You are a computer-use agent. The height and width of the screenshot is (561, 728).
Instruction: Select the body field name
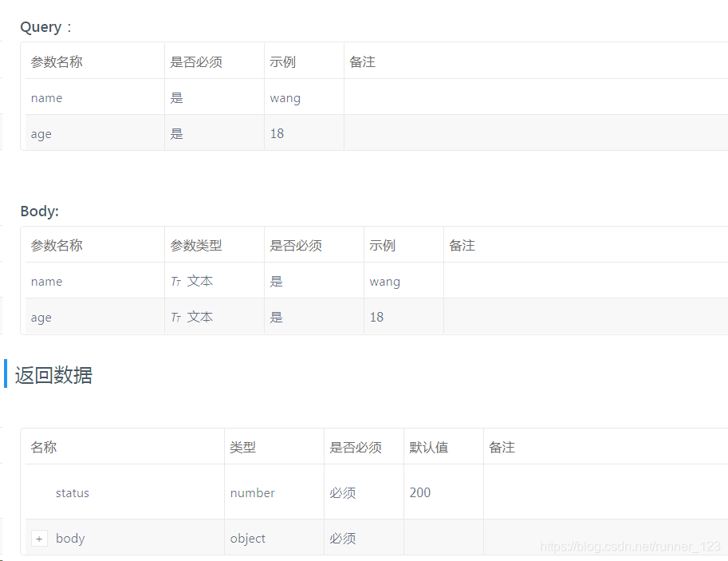click(70, 538)
